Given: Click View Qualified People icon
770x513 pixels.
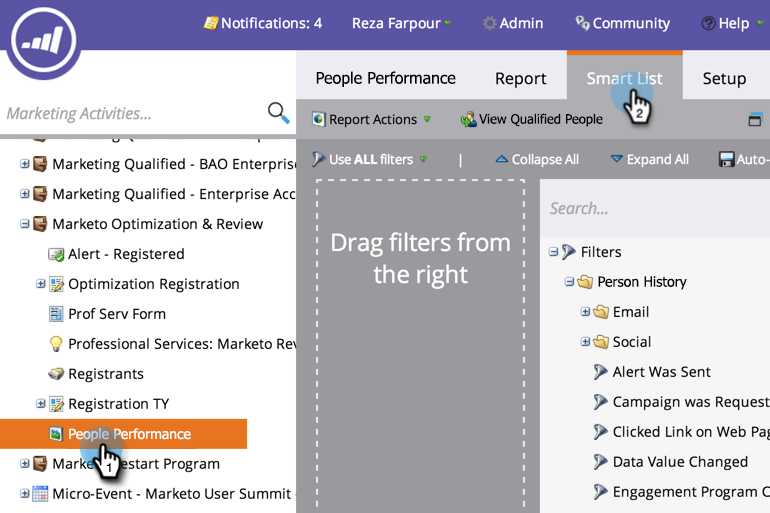Looking at the screenshot, I should [x=468, y=119].
